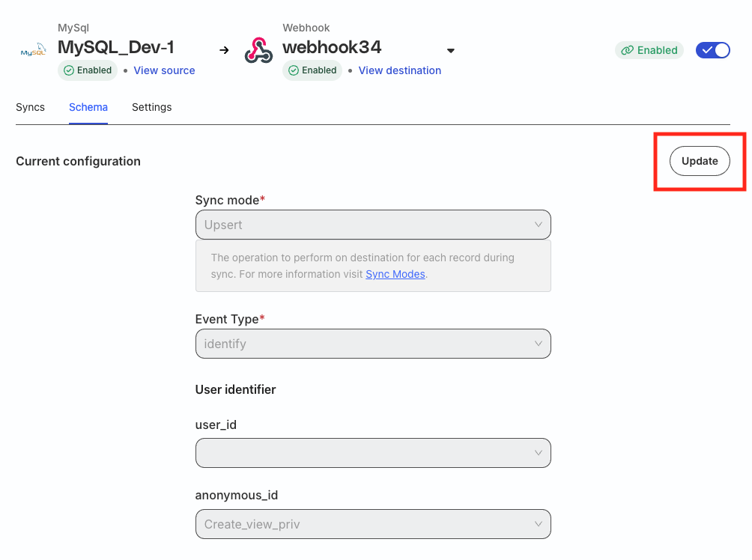
Task: Click the MySQL_Dev-1 source title
Action: click(115, 47)
